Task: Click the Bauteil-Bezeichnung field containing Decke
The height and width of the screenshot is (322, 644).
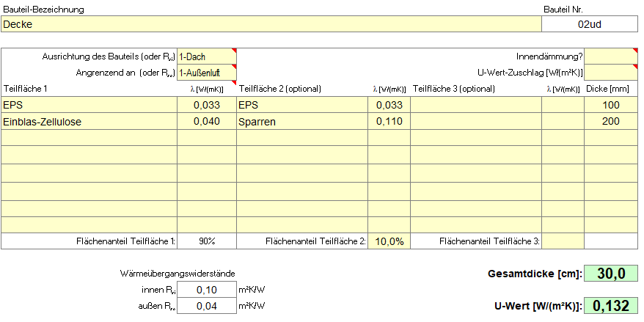Action: [271, 24]
